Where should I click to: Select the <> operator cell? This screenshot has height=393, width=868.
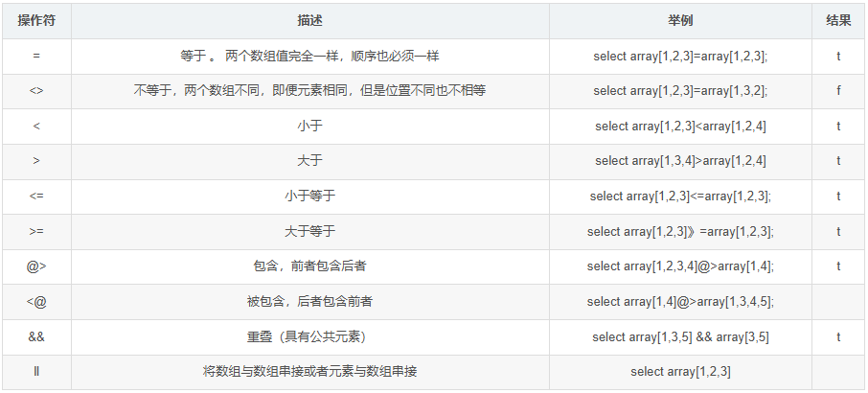coord(36,91)
